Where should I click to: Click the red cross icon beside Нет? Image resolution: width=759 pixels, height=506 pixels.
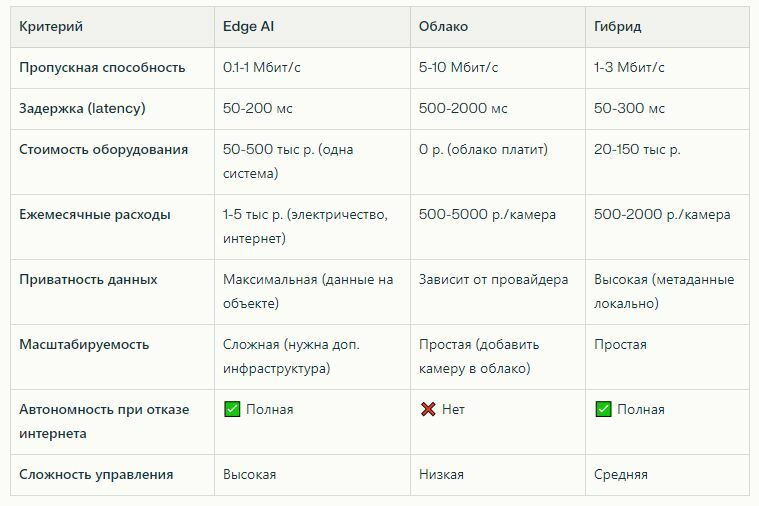pyautogui.click(x=428, y=409)
